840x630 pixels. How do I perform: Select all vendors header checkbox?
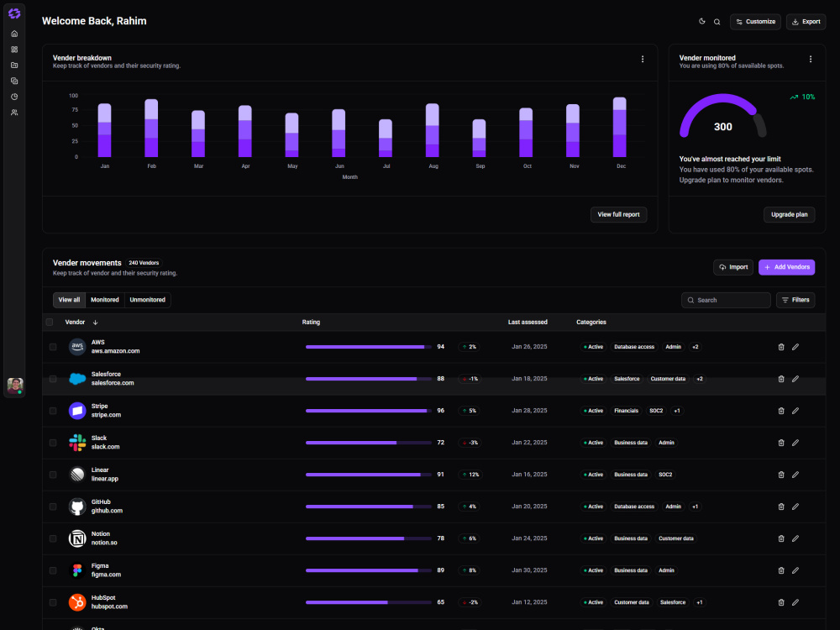(x=50, y=322)
